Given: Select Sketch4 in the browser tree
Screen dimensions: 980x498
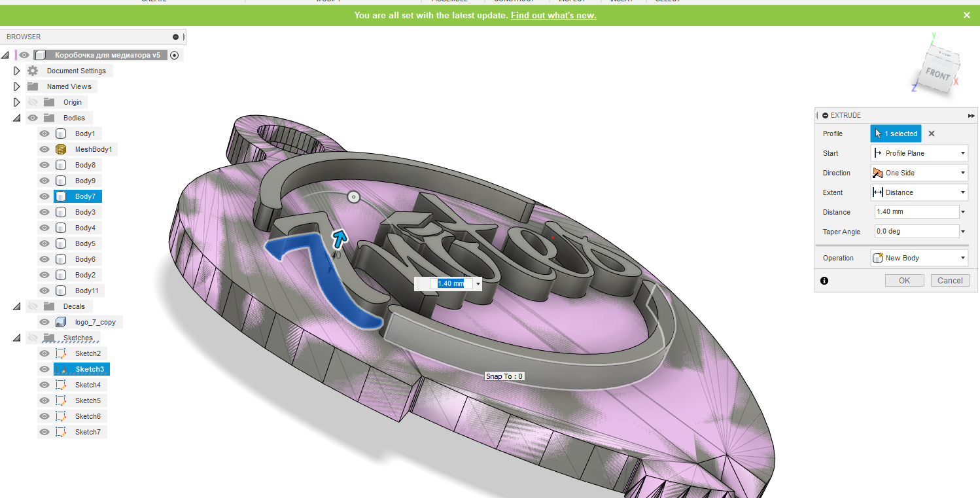Looking at the screenshot, I should pyautogui.click(x=88, y=385).
